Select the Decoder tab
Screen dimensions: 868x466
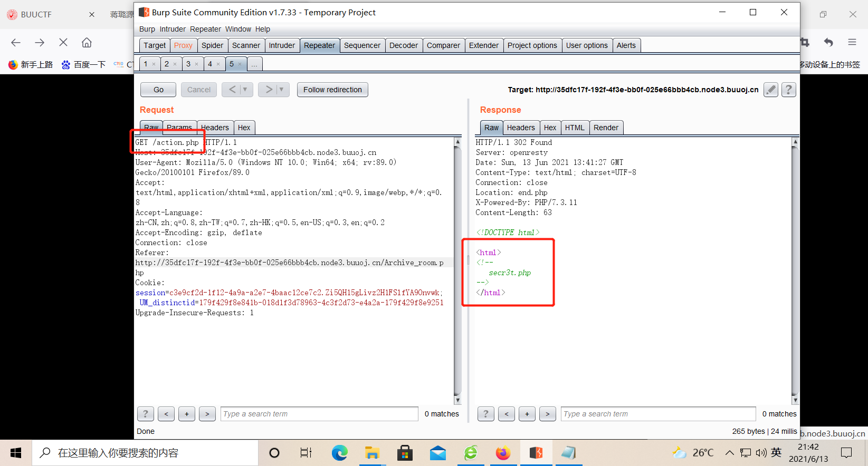404,45
